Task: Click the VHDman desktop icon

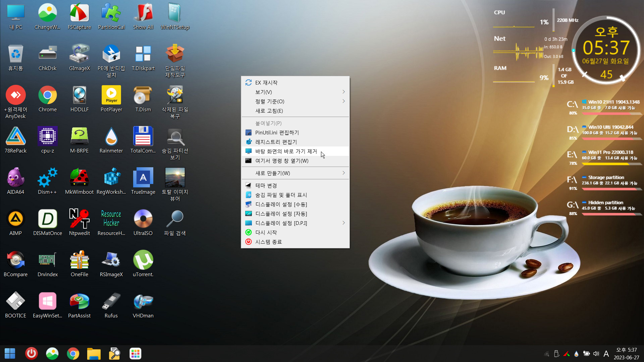Action: (x=143, y=305)
